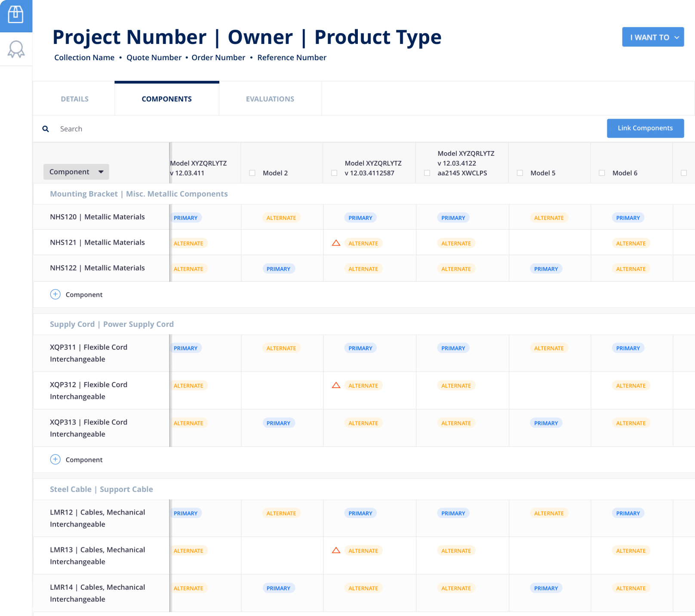This screenshot has width=695, height=616.
Task: Click plus icon under Mounting Bracket section
Action: click(x=55, y=294)
